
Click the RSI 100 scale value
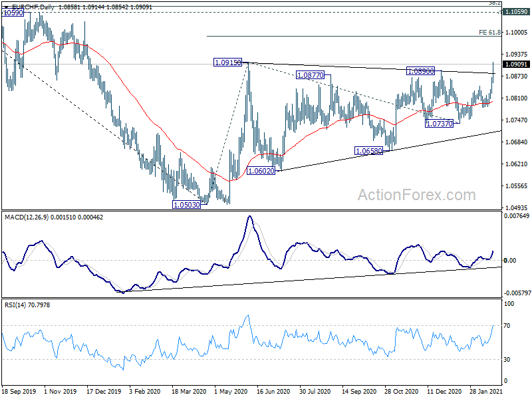click(x=509, y=304)
